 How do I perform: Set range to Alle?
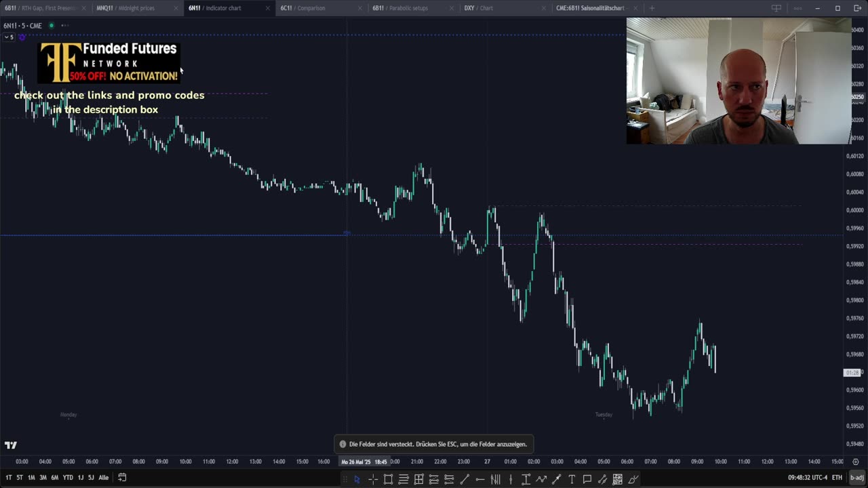click(103, 477)
